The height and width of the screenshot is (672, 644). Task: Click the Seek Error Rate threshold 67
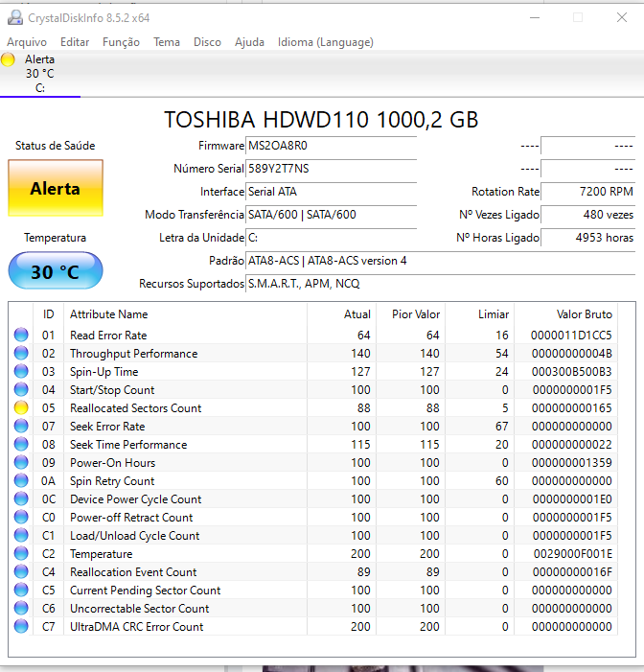pos(502,427)
